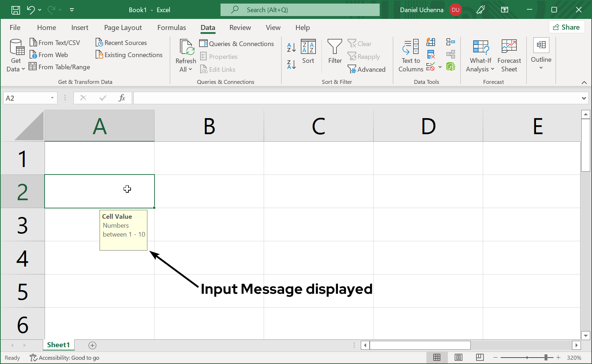Click the Share button
This screenshot has width=592, height=364.
566,27
